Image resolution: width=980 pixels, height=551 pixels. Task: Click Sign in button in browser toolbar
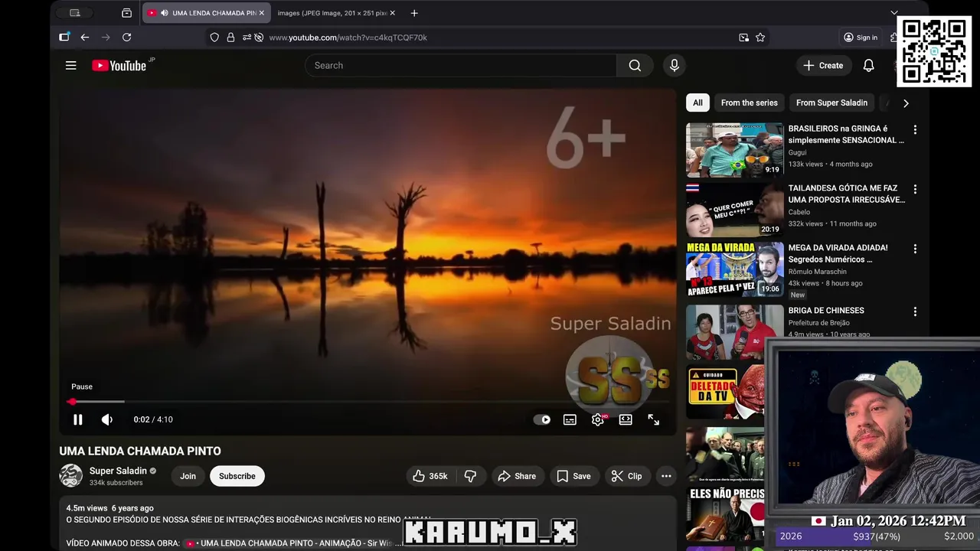pyautogui.click(x=860, y=37)
